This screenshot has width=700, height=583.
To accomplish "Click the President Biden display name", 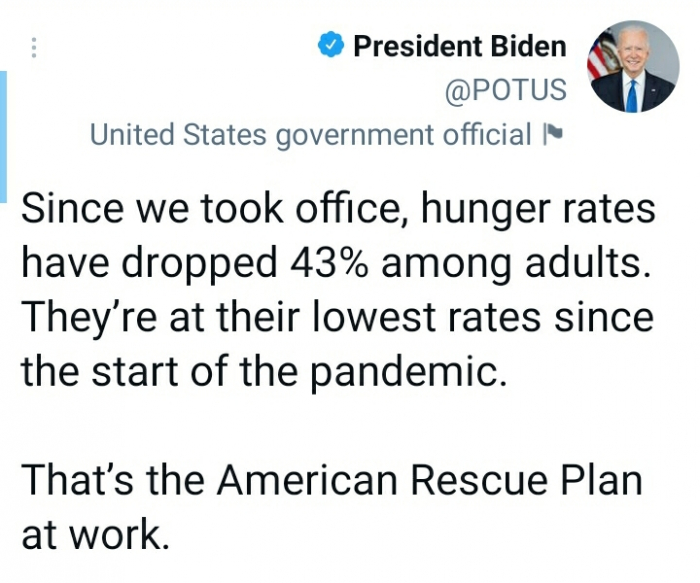I will (x=460, y=46).
